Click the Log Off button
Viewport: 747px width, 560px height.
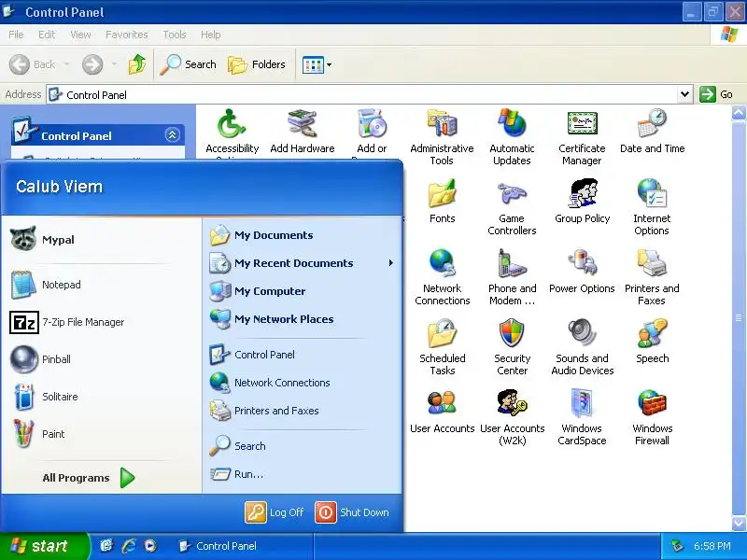click(x=275, y=512)
